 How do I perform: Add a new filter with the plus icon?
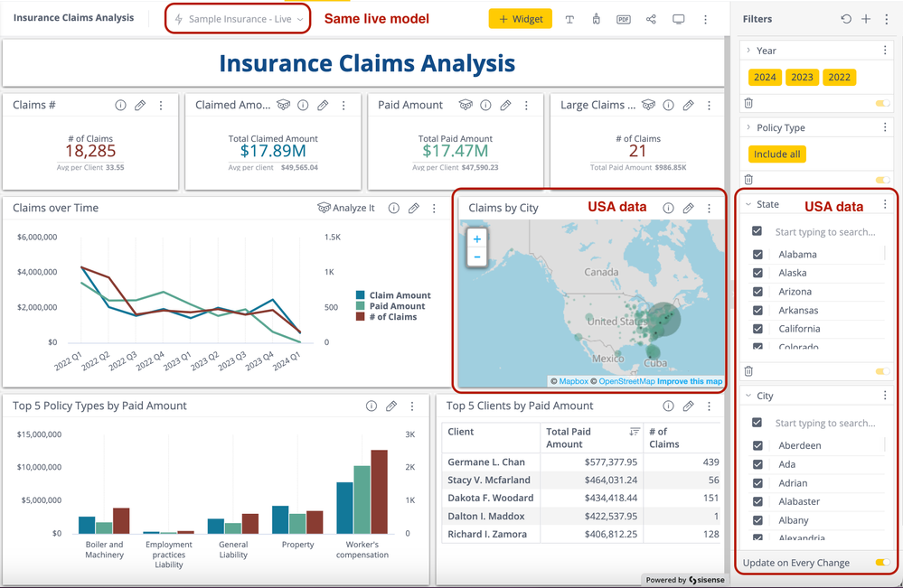[866, 19]
